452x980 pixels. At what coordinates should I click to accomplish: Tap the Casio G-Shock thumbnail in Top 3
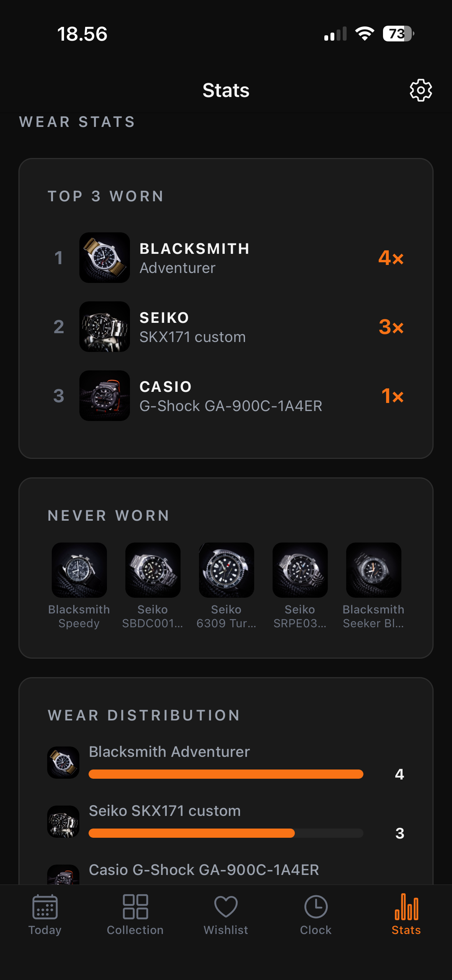click(x=104, y=396)
